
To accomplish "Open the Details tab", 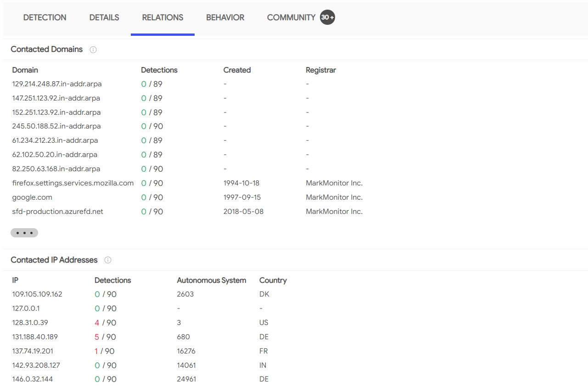I will pyautogui.click(x=104, y=17).
